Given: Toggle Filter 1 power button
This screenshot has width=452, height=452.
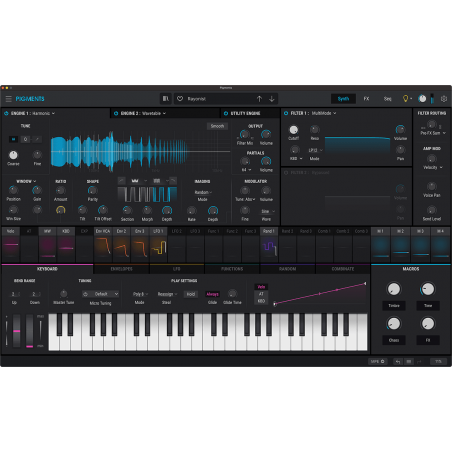Looking at the screenshot, I should 286,113.
